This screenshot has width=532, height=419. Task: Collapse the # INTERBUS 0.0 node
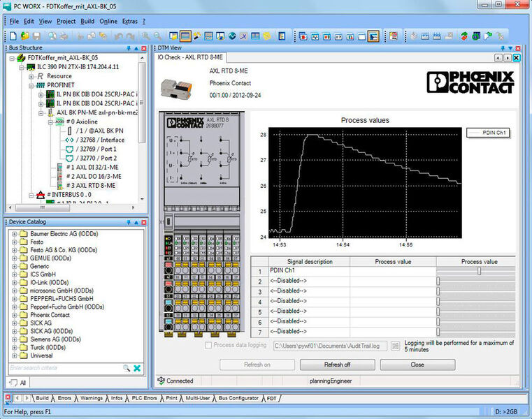(31, 196)
